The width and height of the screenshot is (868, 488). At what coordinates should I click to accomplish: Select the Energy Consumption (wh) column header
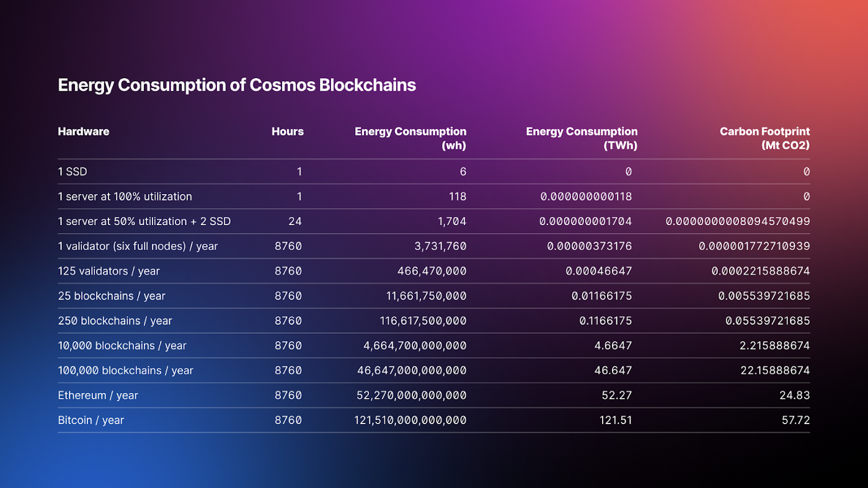click(x=410, y=138)
